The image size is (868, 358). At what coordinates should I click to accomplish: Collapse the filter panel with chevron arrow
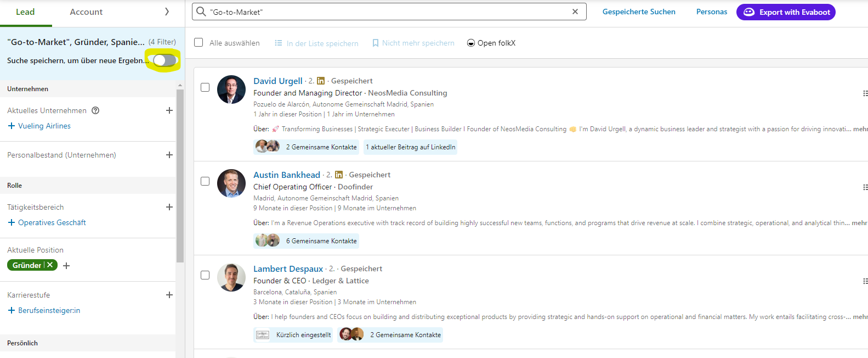point(167,12)
